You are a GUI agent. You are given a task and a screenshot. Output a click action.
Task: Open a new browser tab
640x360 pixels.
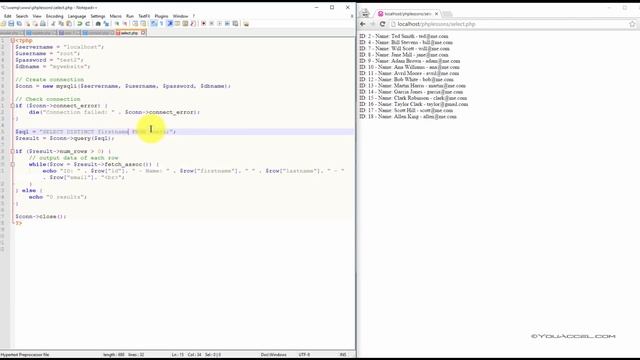pos(447,14)
